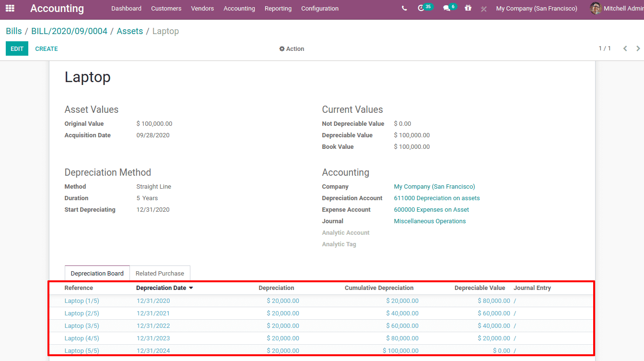Click Mitchell Admin avatar picture

pos(596,8)
